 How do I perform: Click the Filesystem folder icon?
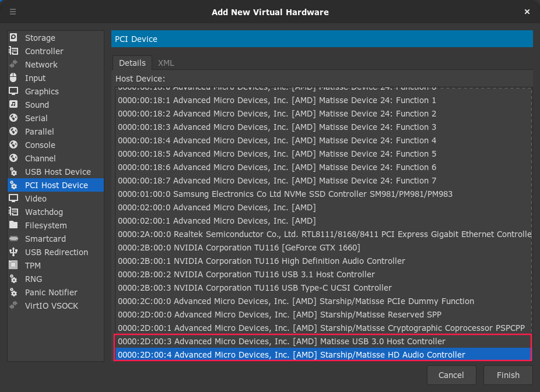tap(13, 225)
